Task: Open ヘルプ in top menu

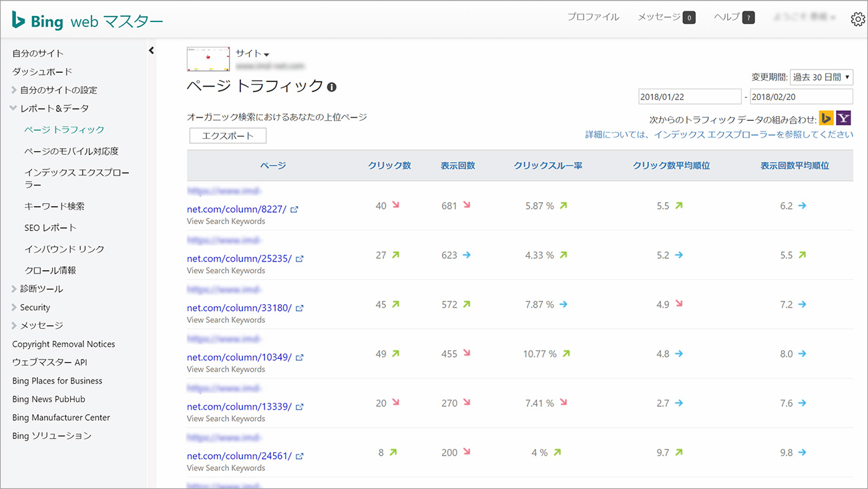Action: click(x=727, y=17)
